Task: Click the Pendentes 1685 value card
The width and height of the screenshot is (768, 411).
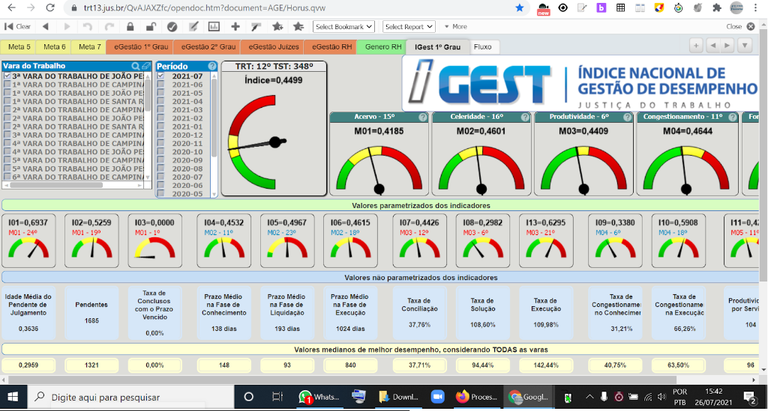Action: click(92, 313)
